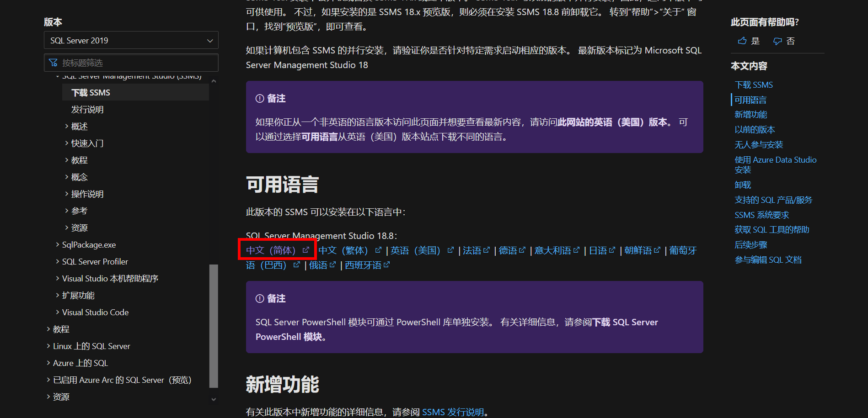Click the sidebar scrollbar down arrow

[x=214, y=399]
